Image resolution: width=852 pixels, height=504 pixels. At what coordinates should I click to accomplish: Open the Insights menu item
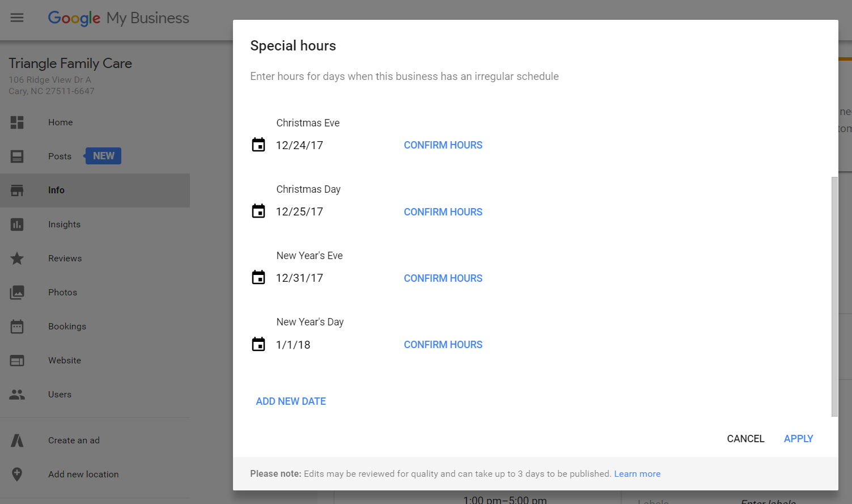(x=64, y=225)
